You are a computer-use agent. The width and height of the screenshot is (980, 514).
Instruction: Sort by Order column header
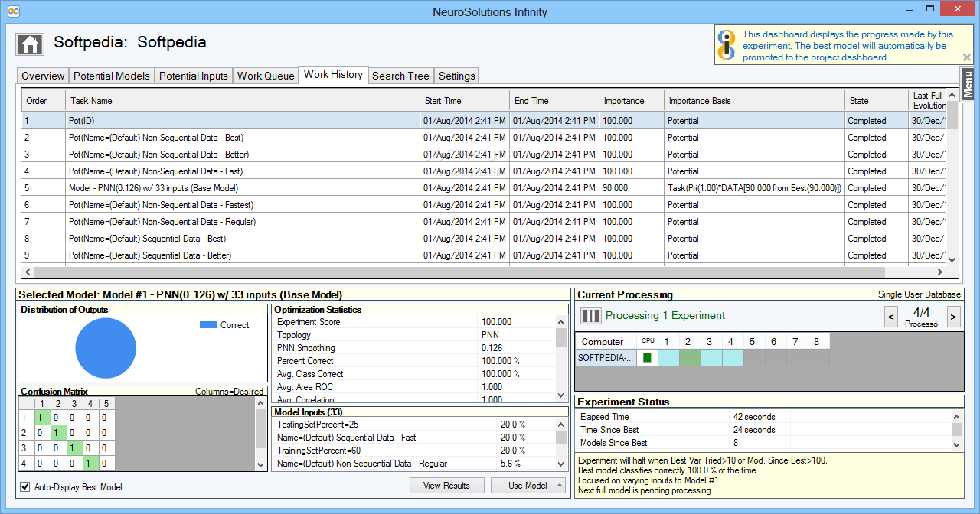coord(44,101)
